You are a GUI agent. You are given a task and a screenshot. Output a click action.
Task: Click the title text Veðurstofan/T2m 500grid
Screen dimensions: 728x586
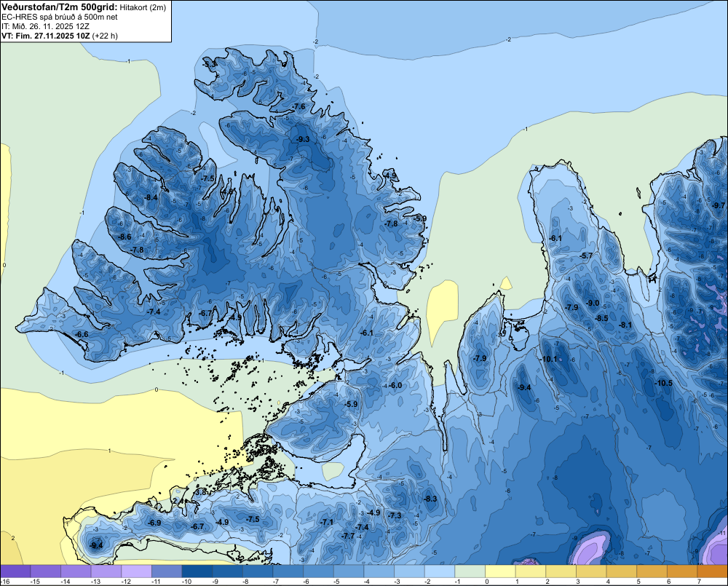(x=60, y=7)
